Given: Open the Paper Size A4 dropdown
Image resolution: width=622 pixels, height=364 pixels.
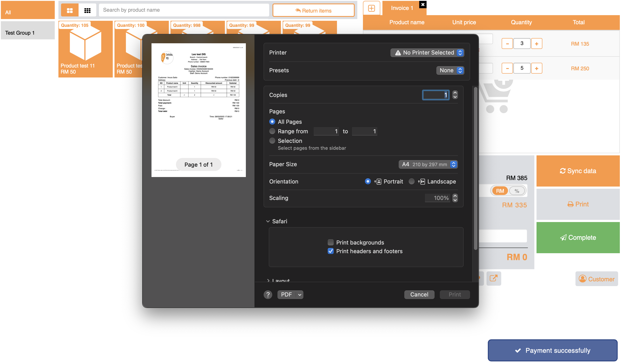Looking at the screenshot, I should [428, 164].
